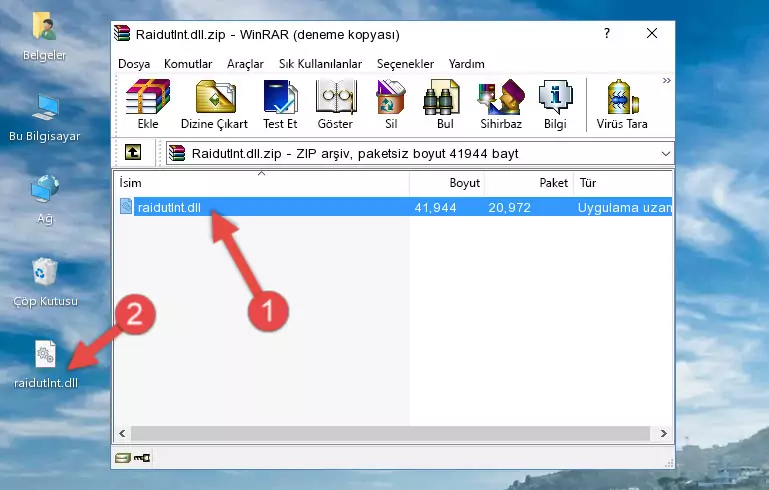Click the raidutlnt.dll file icon in list
The width and height of the screenshot is (769, 490).
point(126,206)
